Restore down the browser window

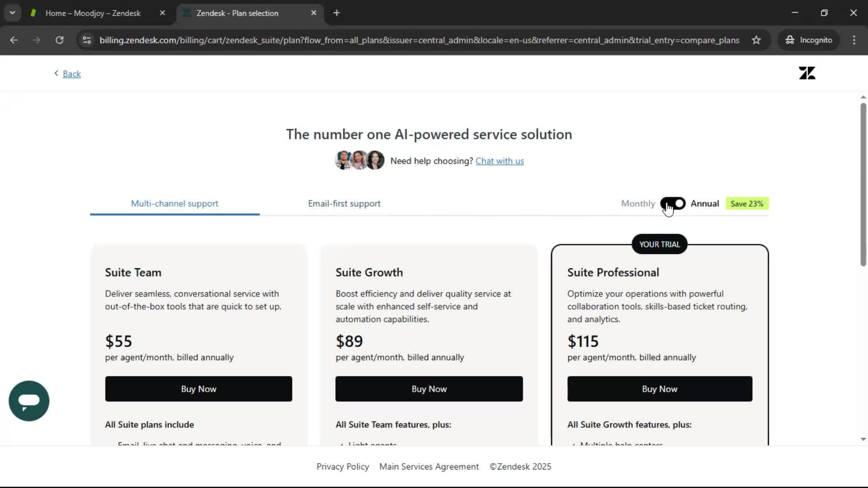pos(824,13)
